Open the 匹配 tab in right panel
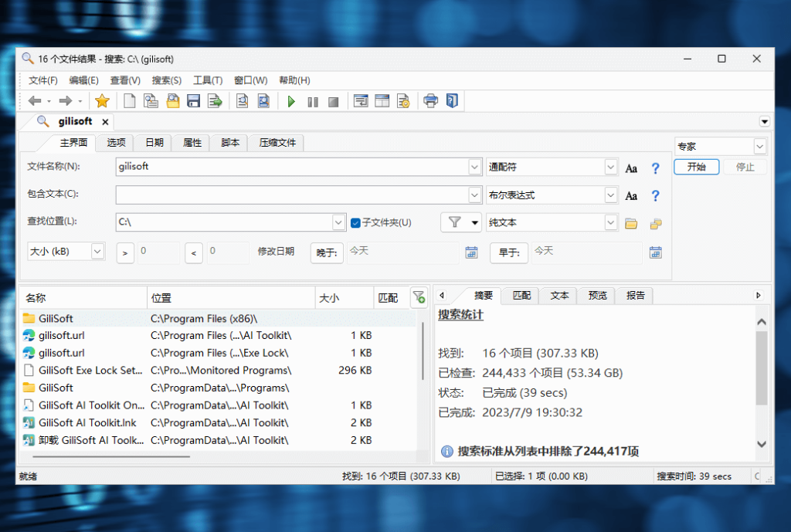This screenshot has height=532, width=791. (x=521, y=296)
